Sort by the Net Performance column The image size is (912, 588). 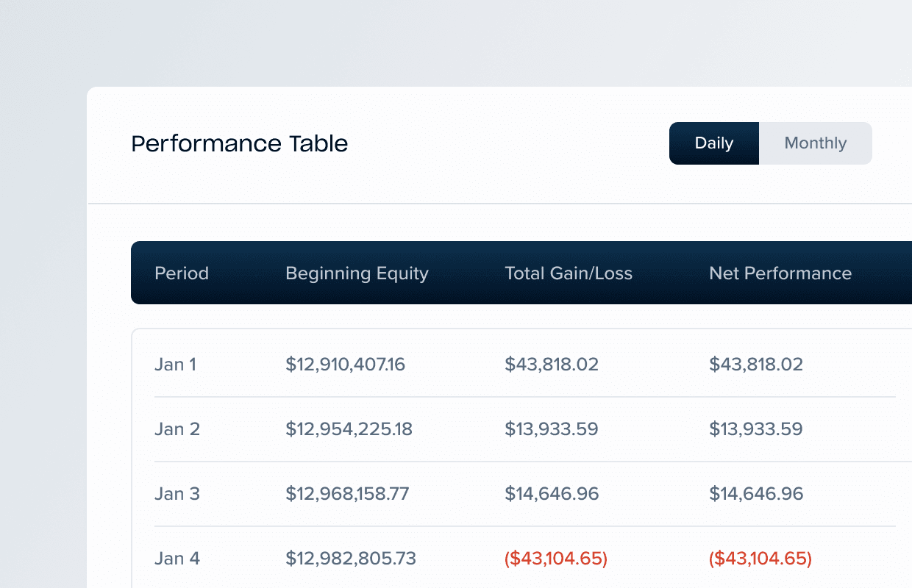780,273
